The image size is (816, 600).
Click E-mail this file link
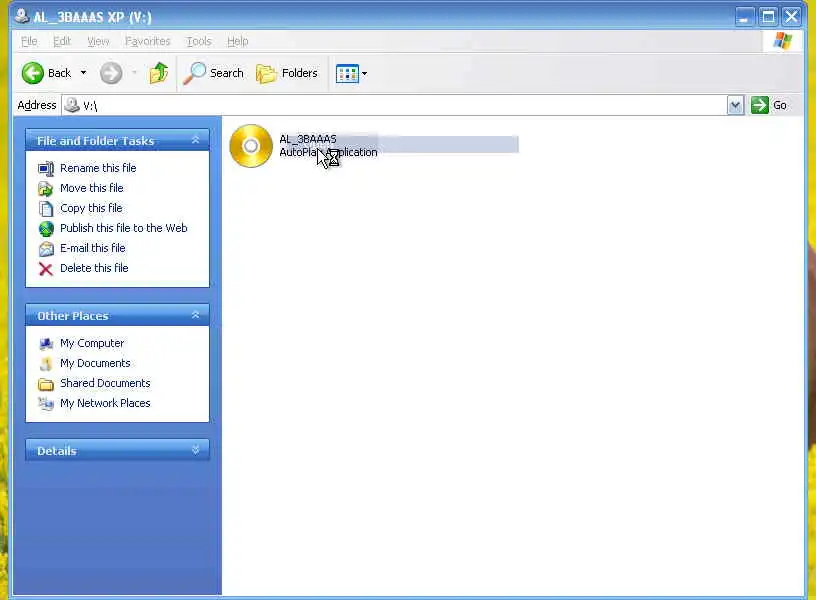(93, 248)
